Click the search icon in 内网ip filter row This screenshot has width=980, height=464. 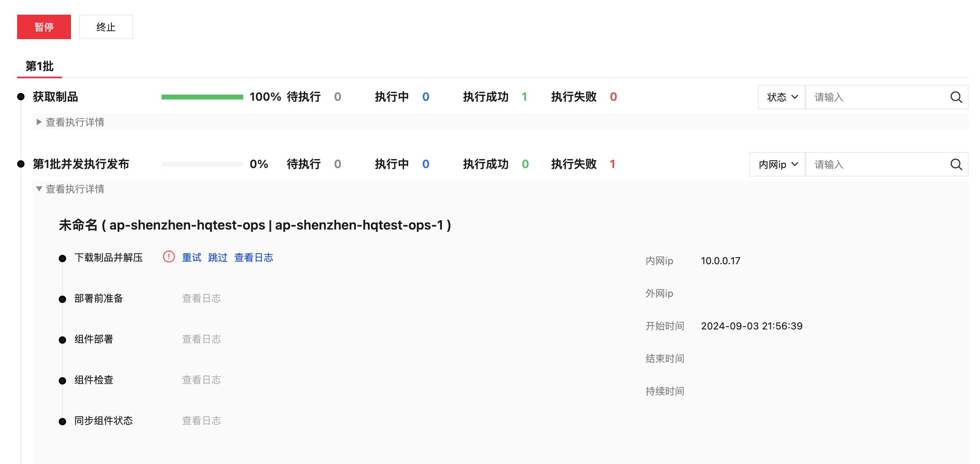pos(956,164)
